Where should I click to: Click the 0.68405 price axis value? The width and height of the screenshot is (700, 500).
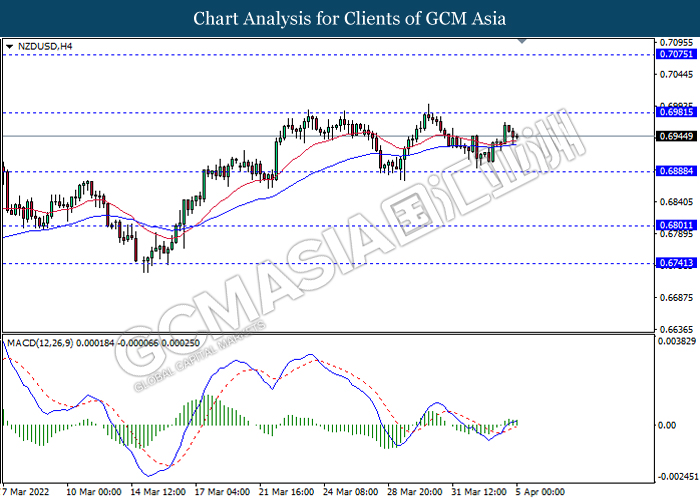point(676,202)
